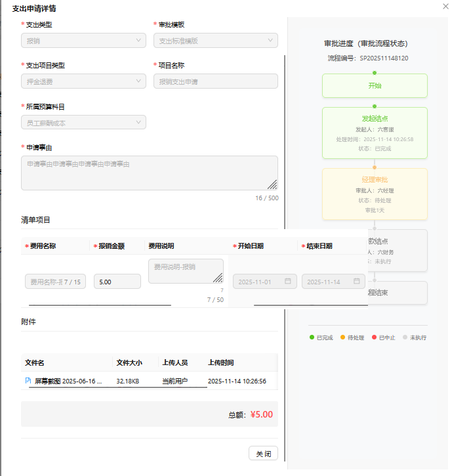This screenshot has width=450, height=476.
Task: Click the 费用名称 column header
Action: pyautogui.click(x=43, y=246)
